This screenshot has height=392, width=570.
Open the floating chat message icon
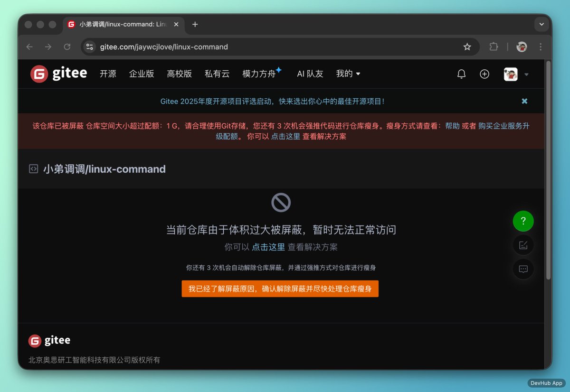[523, 270]
